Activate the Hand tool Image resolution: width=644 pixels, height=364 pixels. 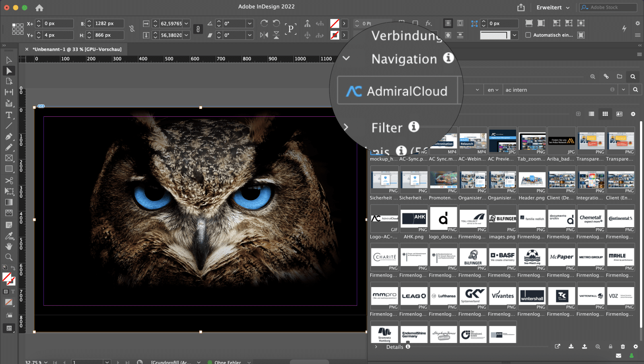point(9,246)
